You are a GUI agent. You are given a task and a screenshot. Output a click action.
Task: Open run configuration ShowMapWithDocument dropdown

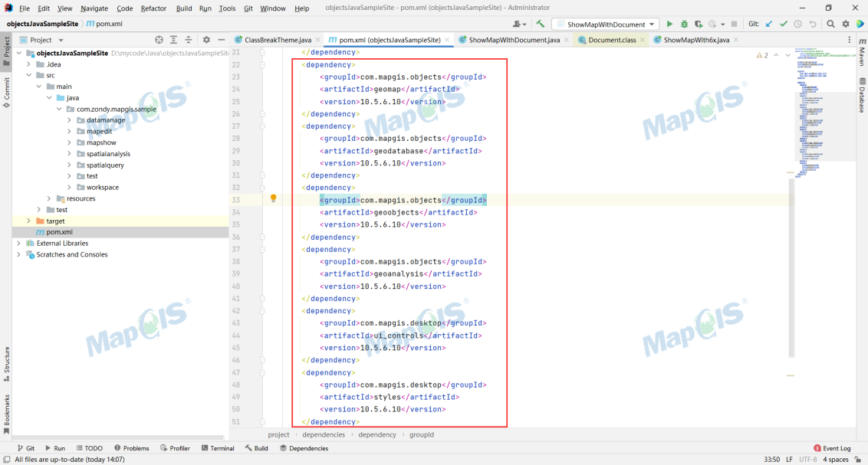[606, 25]
